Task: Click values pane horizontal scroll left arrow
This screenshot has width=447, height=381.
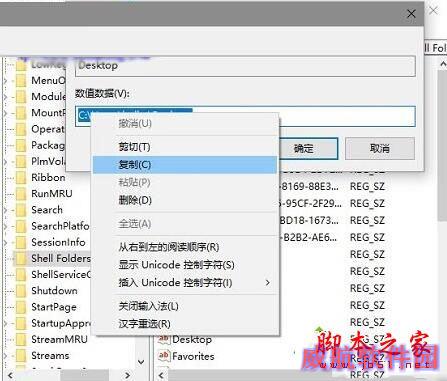Action: pyautogui.click(x=162, y=375)
